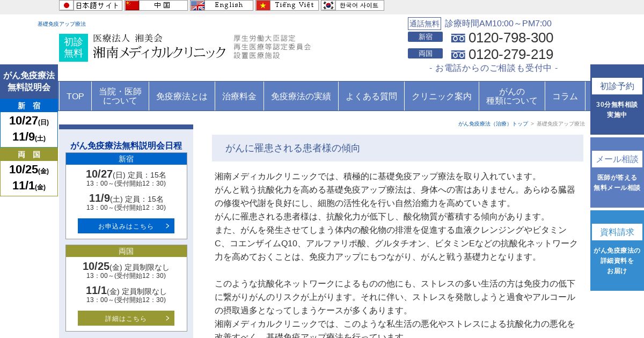Viewport: 644px width, 338px height.
Task: Open the 湘南メディカルクリニック logo link
Action: (160, 47)
